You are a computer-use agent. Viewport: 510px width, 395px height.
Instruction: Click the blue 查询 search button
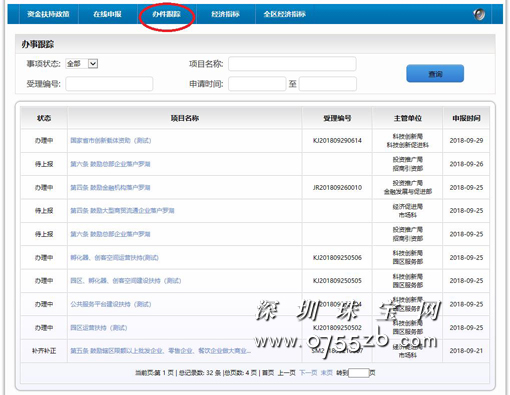coord(435,74)
